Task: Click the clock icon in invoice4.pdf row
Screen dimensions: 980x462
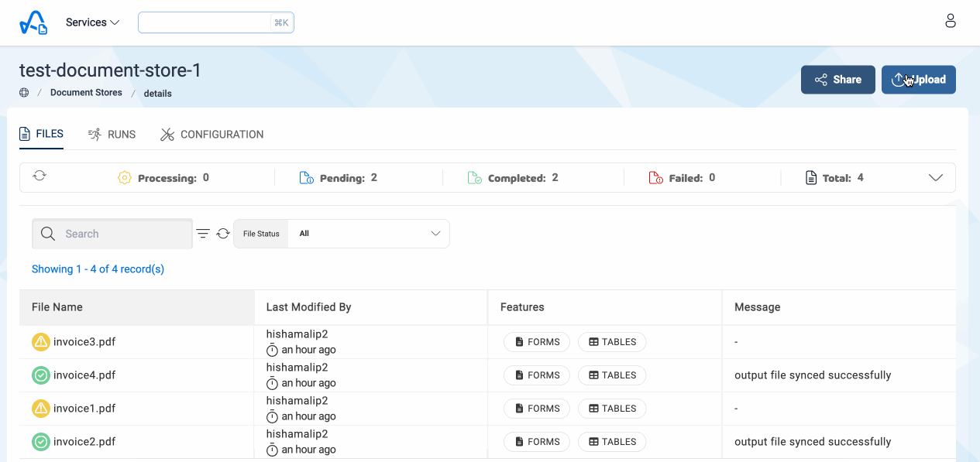Action: [272, 383]
